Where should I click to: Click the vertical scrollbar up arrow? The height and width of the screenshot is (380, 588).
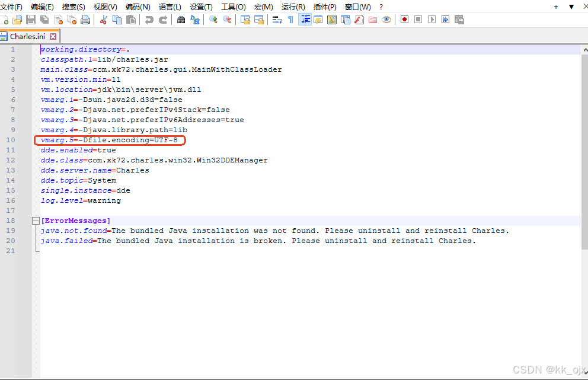click(585, 50)
